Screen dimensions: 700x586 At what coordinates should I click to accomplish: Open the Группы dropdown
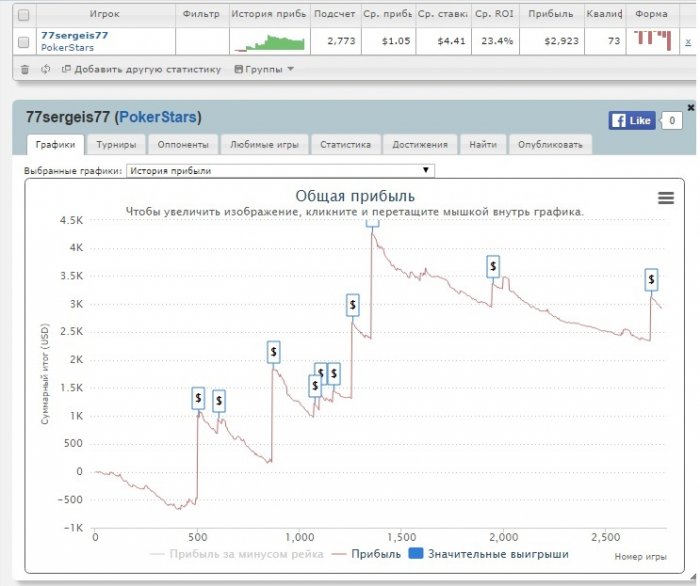coord(264,69)
